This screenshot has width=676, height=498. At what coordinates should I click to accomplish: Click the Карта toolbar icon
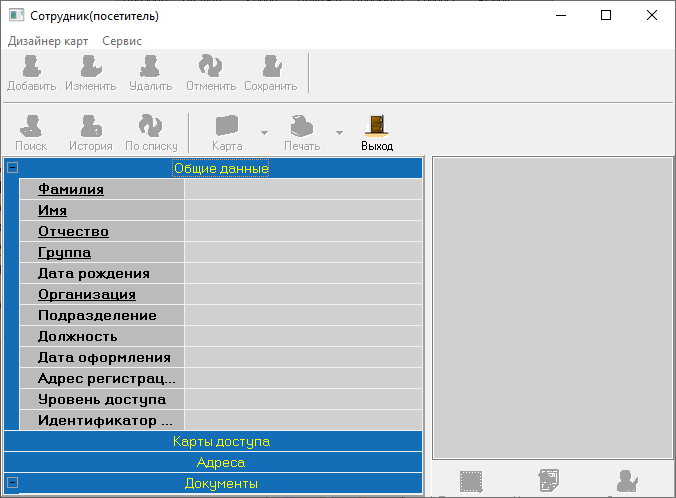[227, 126]
